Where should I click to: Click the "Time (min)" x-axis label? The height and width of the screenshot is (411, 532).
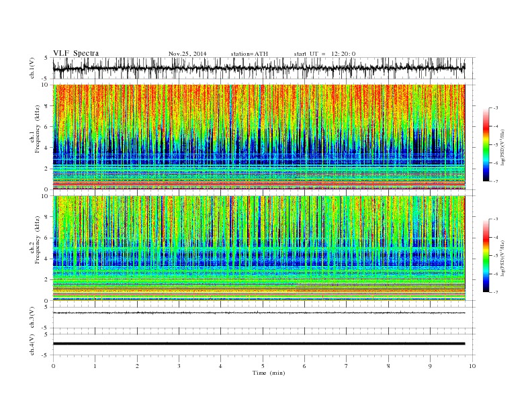[269, 373]
